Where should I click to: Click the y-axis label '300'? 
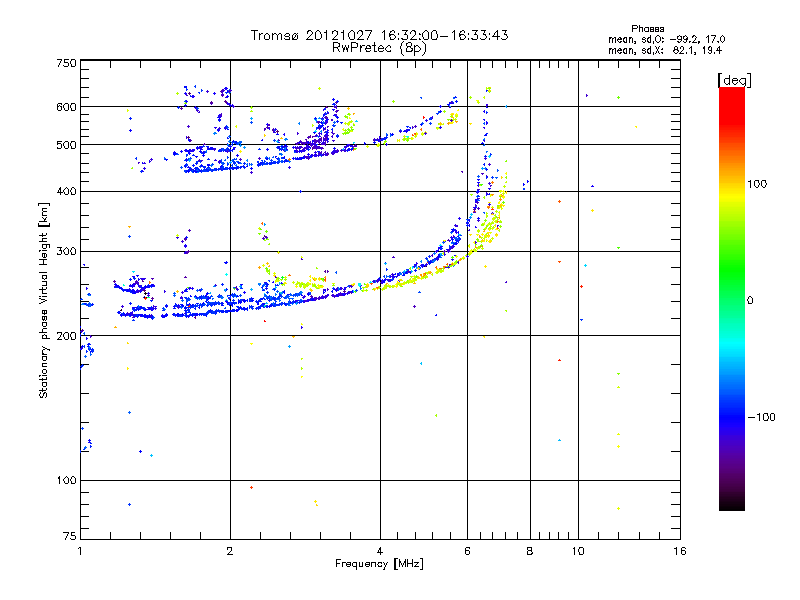[66, 251]
